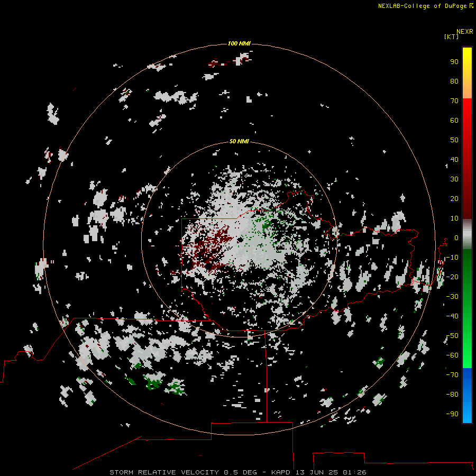Select the -80 knot scale label
This screenshot has width=476, height=476.
(x=452, y=395)
